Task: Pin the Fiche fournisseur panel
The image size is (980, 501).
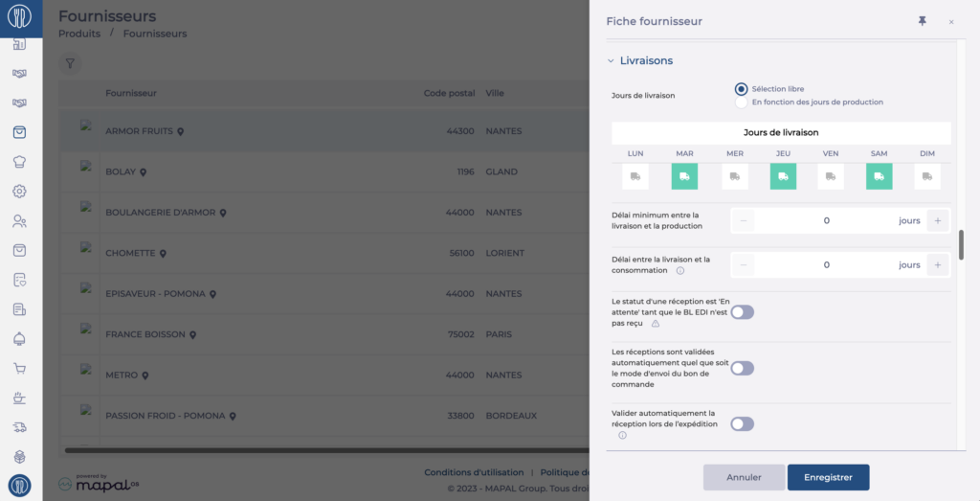Action: [x=922, y=21]
